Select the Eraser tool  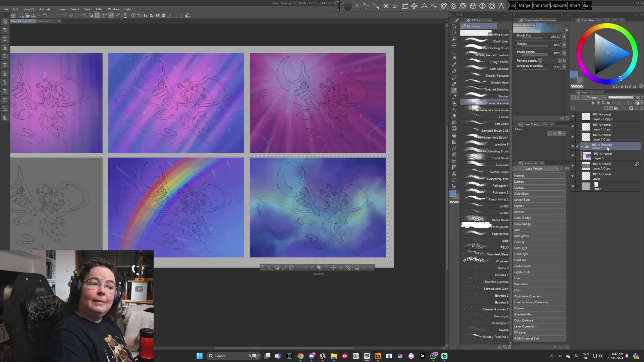point(454,116)
